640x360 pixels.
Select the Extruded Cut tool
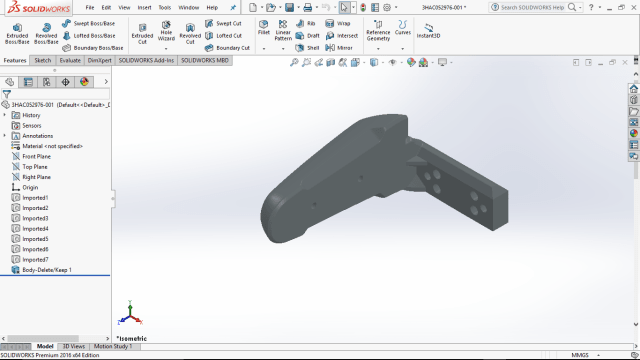(142, 33)
